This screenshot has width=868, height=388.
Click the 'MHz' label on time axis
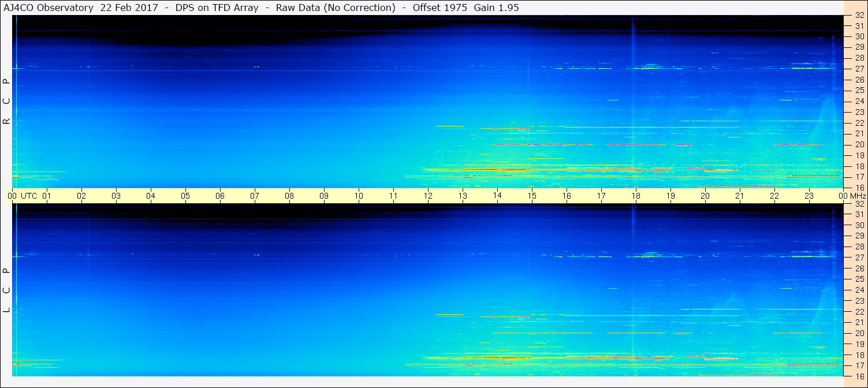[857, 196]
